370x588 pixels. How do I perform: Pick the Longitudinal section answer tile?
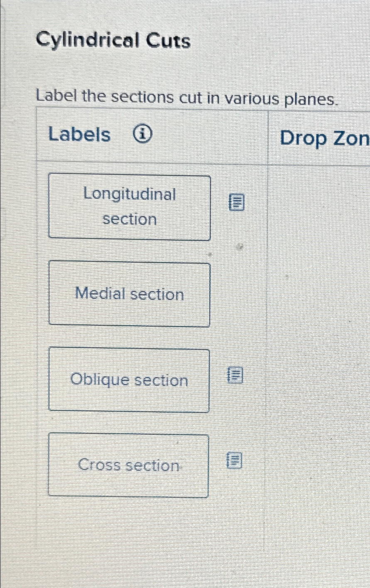pos(130,207)
